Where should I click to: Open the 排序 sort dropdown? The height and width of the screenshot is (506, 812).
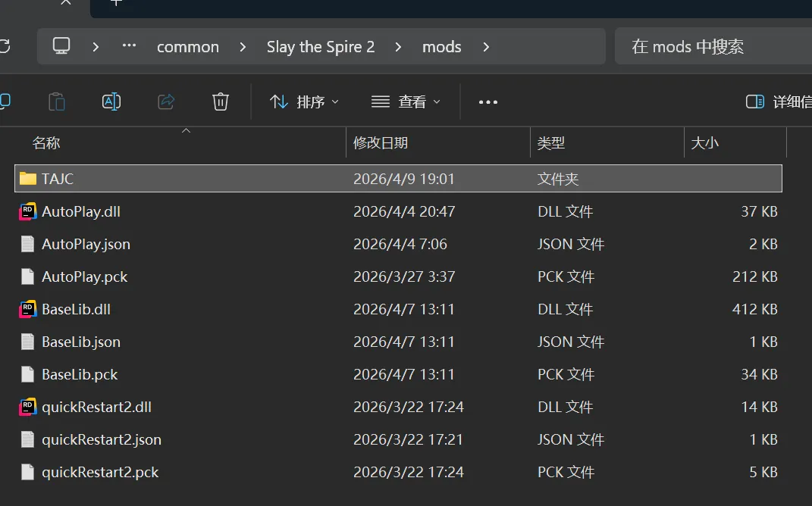pyautogui.click(x=304, y=102)
